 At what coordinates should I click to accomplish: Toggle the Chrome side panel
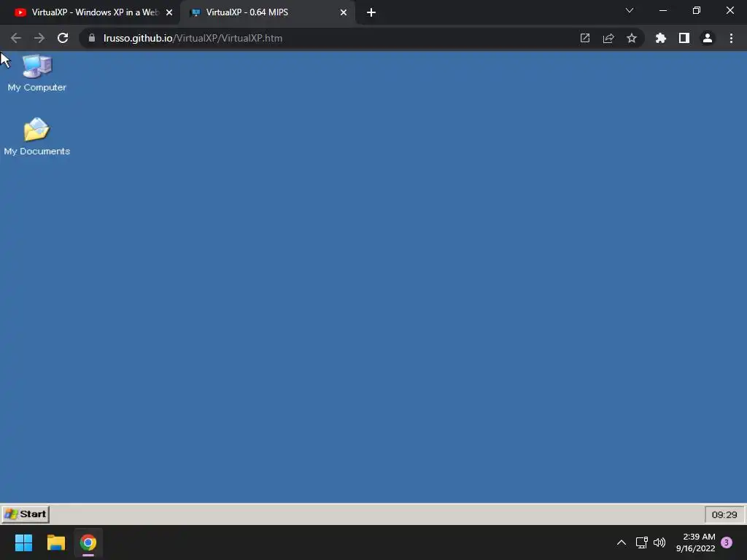[684, 38]
